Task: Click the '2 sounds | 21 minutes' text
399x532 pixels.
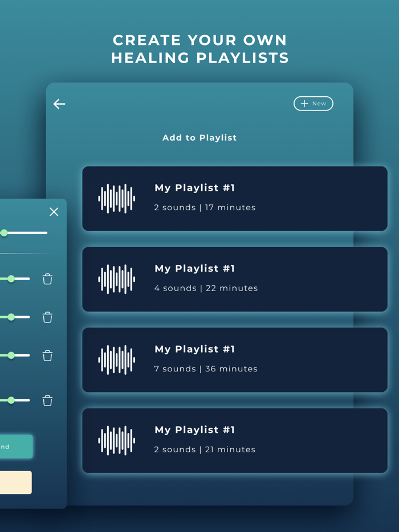Action: coord(205,449)
